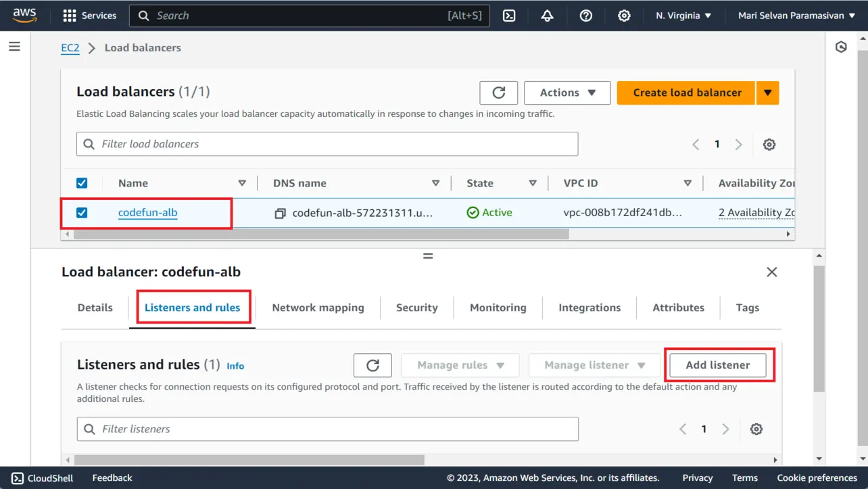Screen dimensions: 868x489
Task: Switch to the Tags tab
Action: [x=748, y=307]
